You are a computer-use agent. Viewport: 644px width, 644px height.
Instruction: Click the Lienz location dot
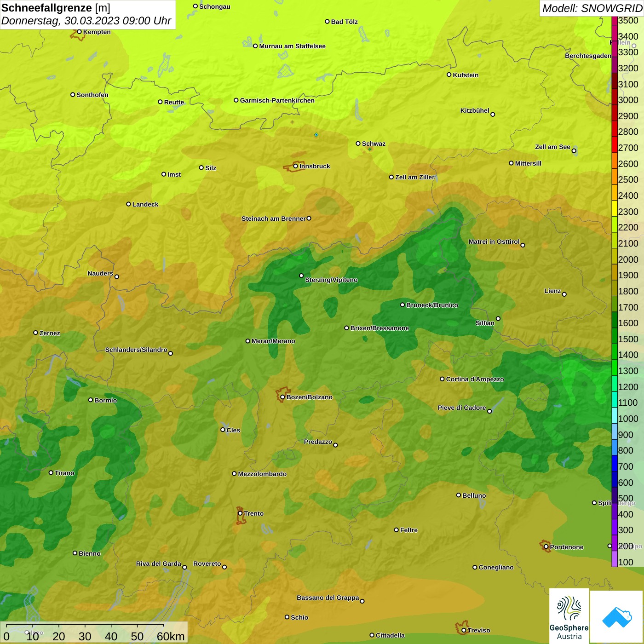coord(564,294)
